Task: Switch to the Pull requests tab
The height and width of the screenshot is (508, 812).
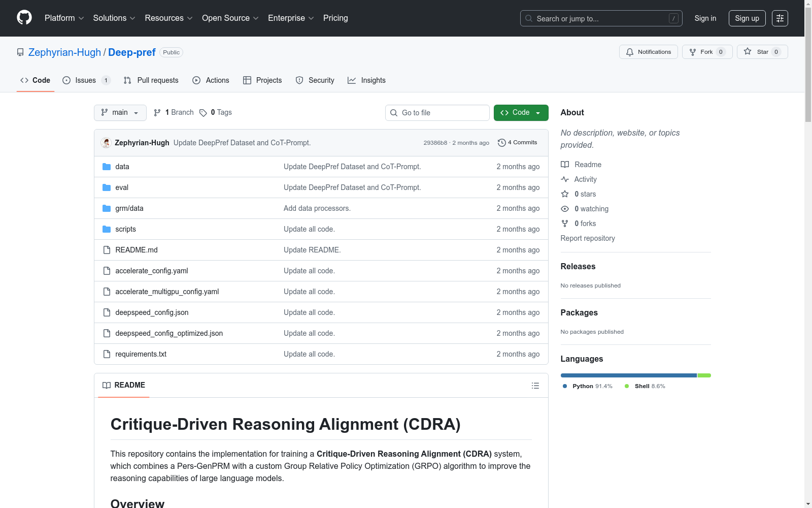Action: click(x=151, y=80)
